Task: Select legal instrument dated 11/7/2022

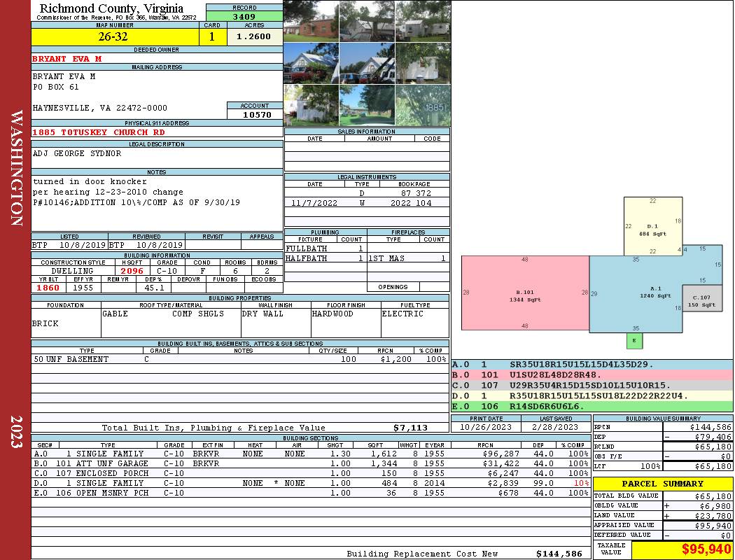Action: [x=367, y=203]
